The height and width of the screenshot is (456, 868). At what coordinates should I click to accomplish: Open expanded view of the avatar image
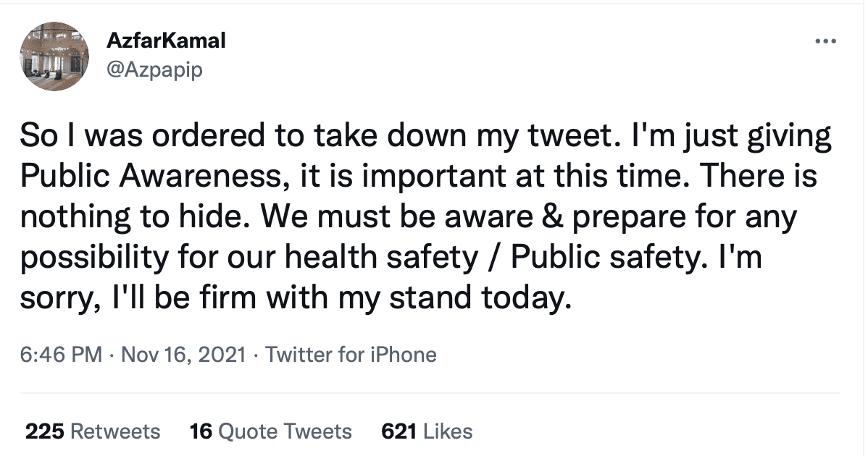pyautogui.click(x=54, y=56)
